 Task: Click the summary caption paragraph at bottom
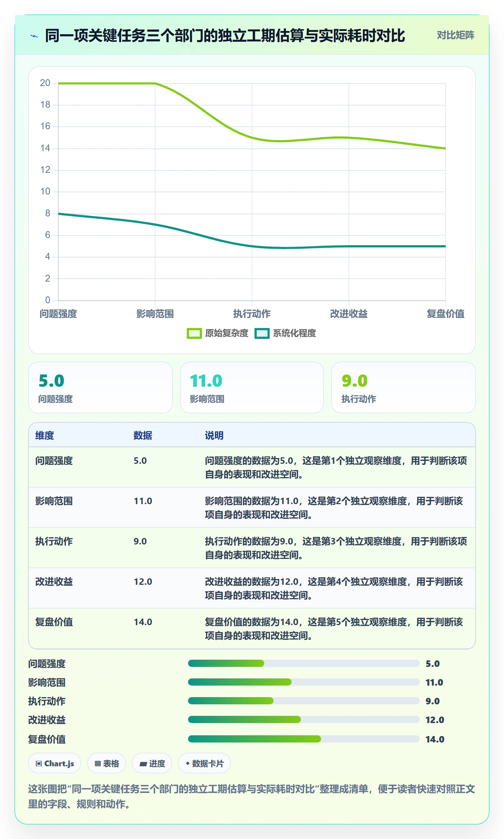252,797
